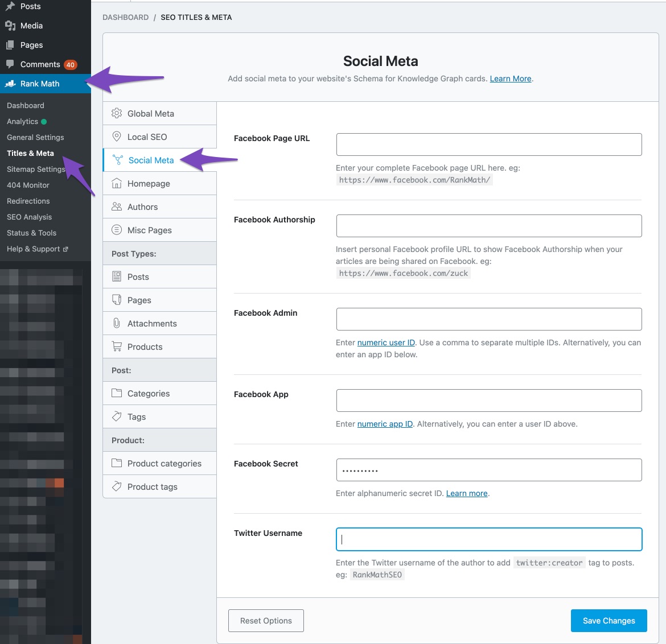666x644 pixels.
Task: Click the Posts pushpin icon in admin sidebar
Action: pyautogui.click(x=10, y=6)
